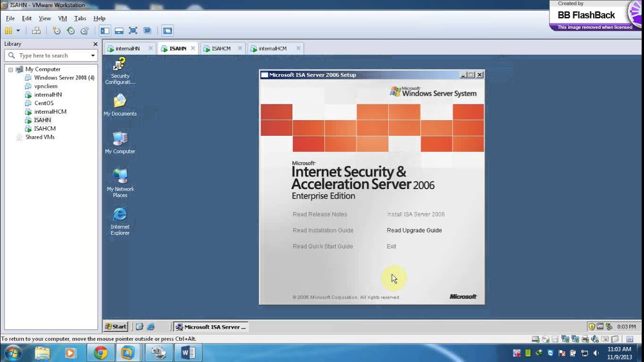Image resolution: width=644 pixels, height=362 pixels.
Task: Open File Explorer from host taskbar
Action: click(42, 353)
